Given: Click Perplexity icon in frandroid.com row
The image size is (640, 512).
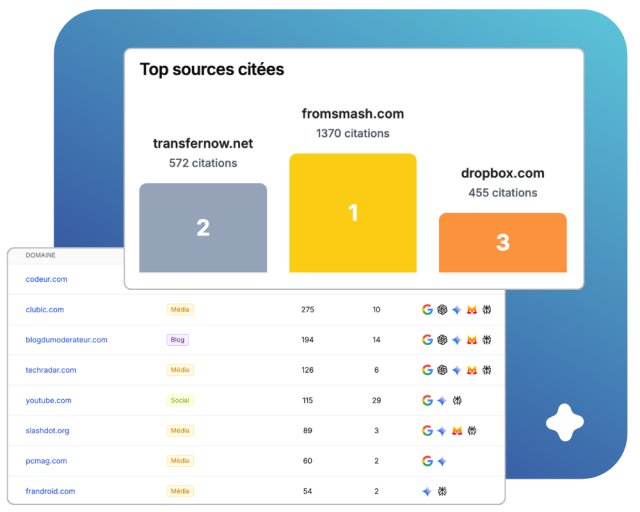Looking at the screenshot, I should pos(442,491).
